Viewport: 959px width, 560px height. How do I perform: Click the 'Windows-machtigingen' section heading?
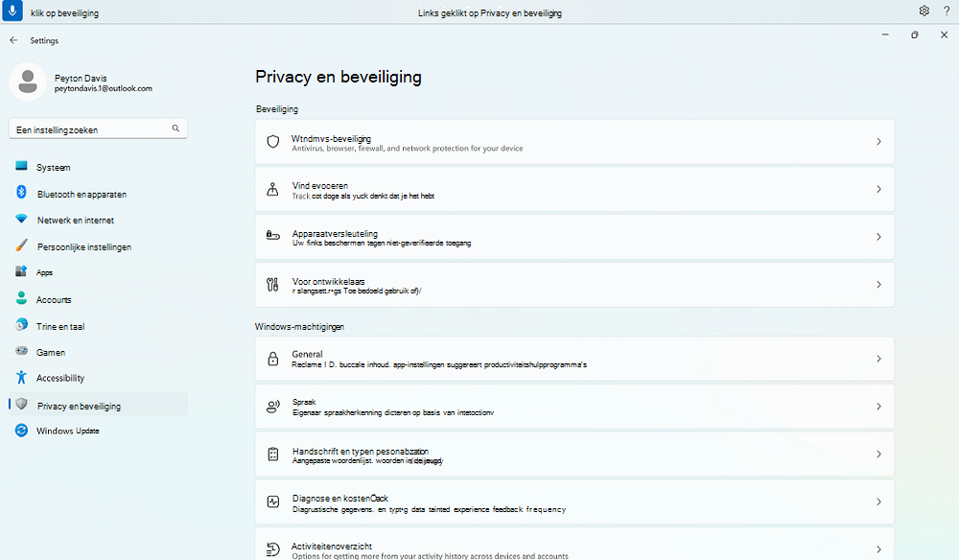(x=299, y=327)
